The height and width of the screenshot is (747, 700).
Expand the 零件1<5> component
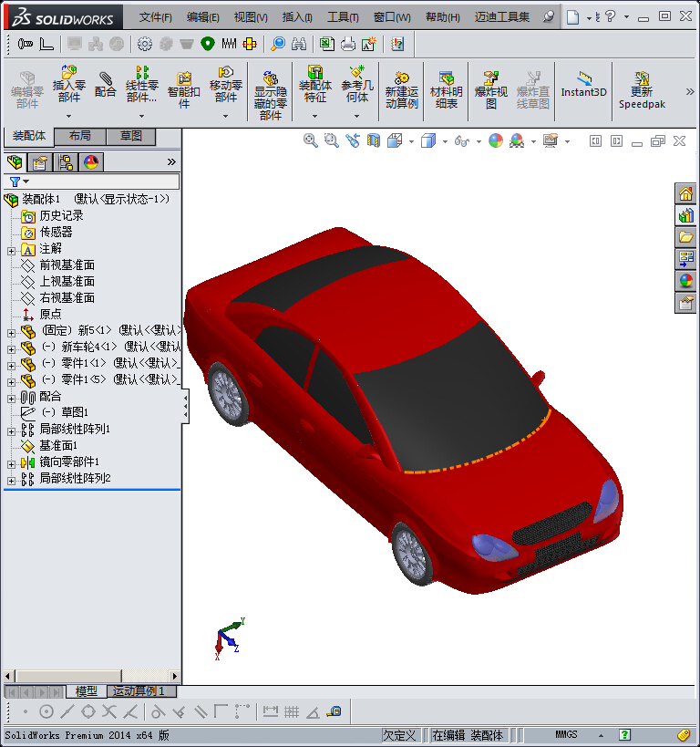(x=12, y=382)
